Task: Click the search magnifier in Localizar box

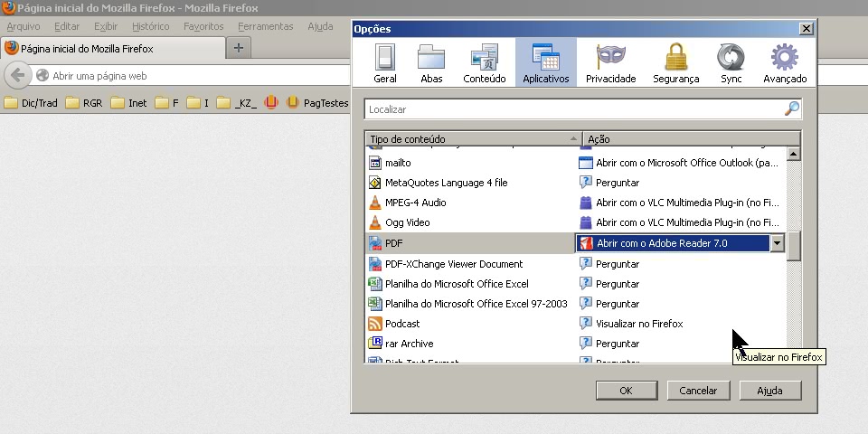Action: click(x=791, y=109)
